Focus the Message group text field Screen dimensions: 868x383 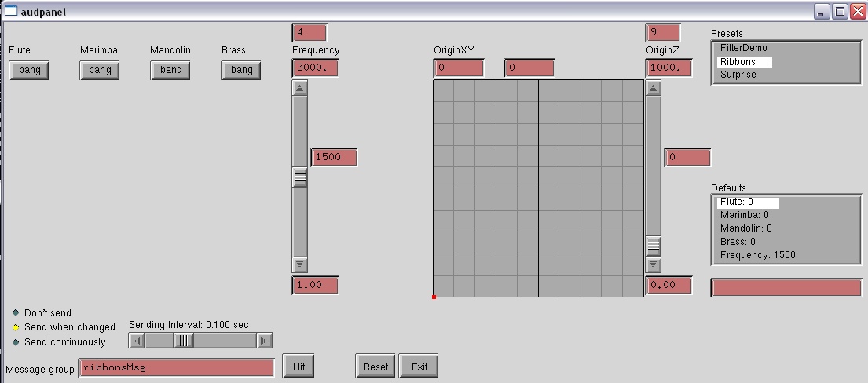(177, 367)
